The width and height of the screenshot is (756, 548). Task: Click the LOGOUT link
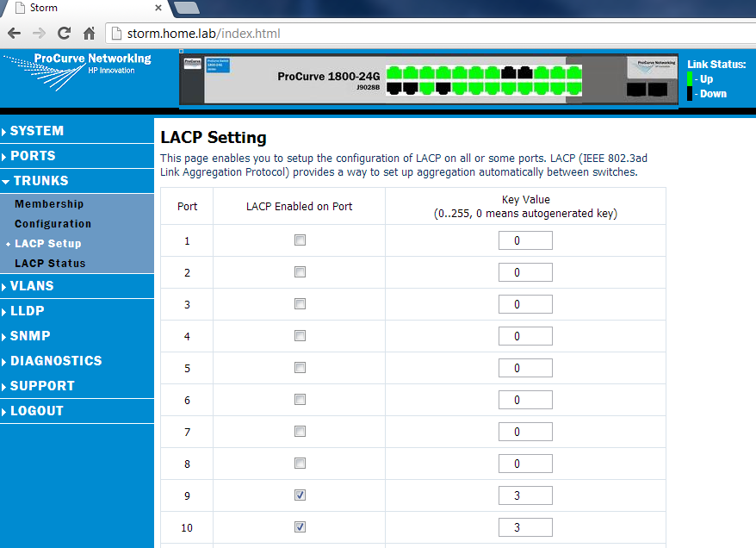(x=37, y=411)
